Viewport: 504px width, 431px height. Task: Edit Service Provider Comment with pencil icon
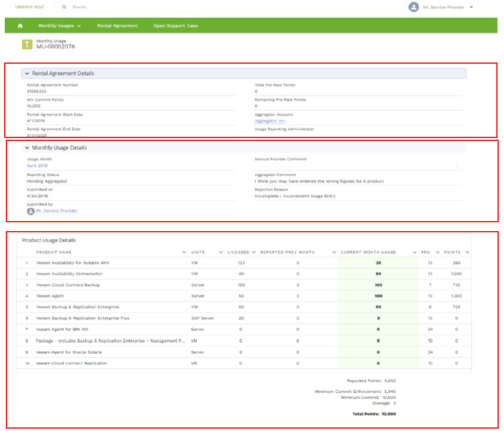coord(457,166)
